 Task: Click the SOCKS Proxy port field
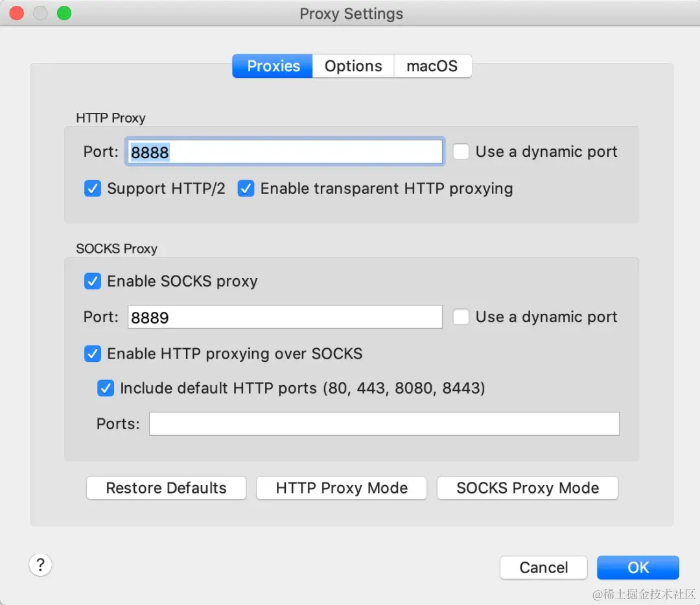click(285, 317)
